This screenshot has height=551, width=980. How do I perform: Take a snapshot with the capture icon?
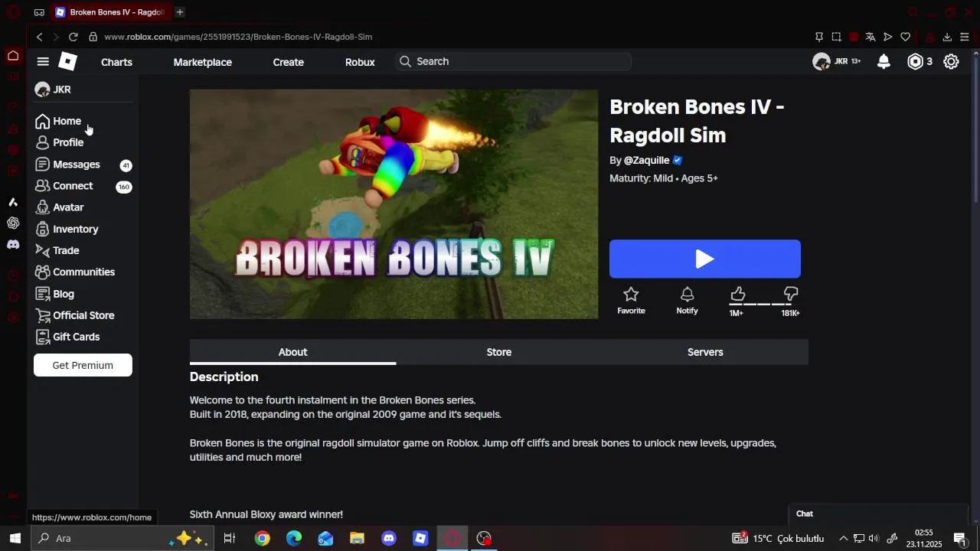click(836, 37)
